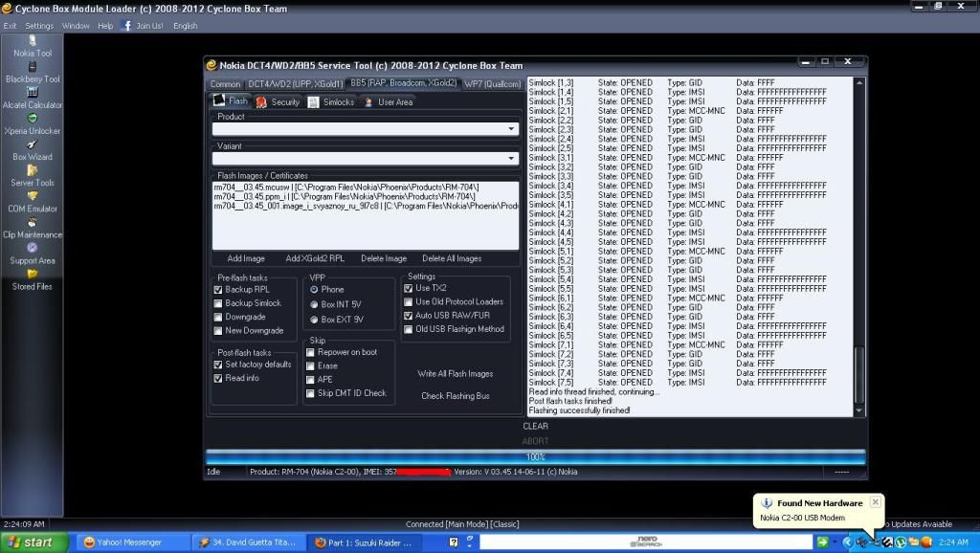The image size is (980, 553).
Task: Start the Box Wizard icon
Action: [33, 144]
